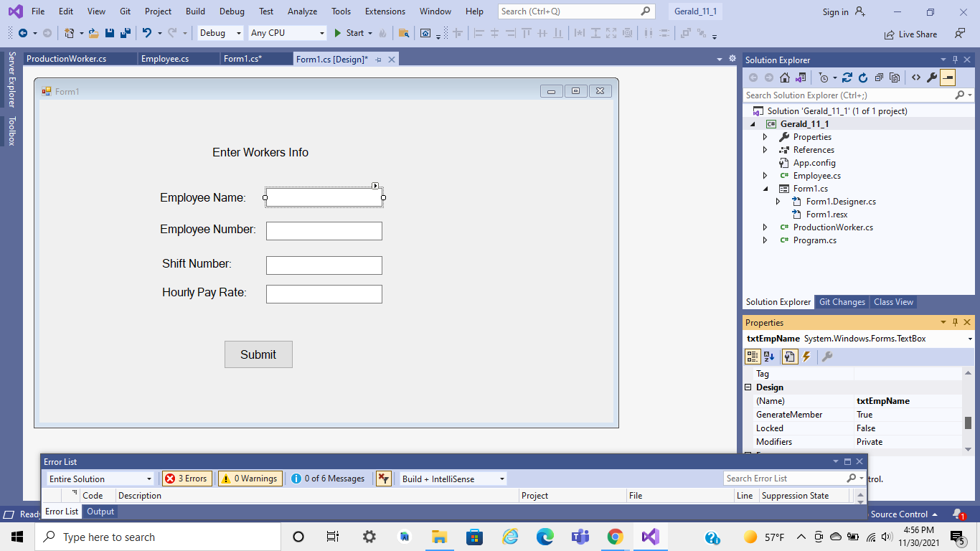Click the Open File folder icon

[93, 33]
